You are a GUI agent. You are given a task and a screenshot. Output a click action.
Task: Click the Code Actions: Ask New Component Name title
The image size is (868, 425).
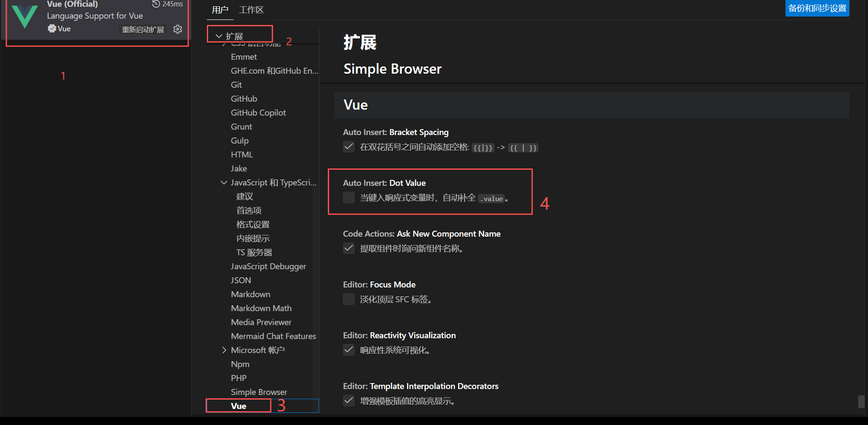pyautogui.click(x=422, y=234)
